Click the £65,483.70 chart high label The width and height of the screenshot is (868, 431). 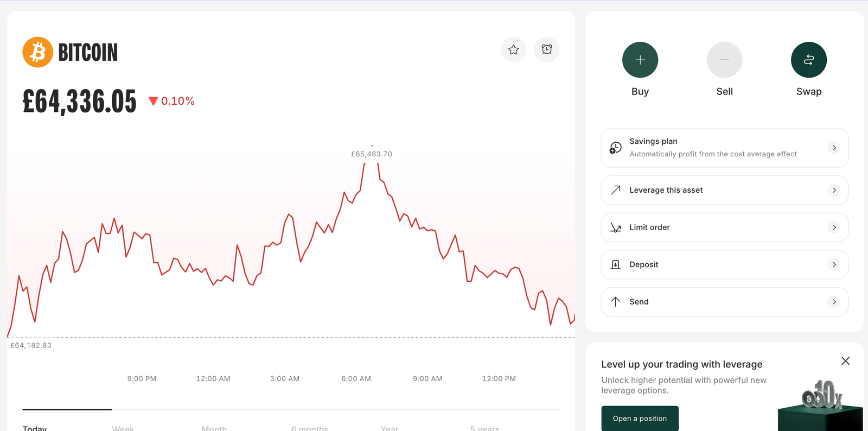(x=372, y=154)
